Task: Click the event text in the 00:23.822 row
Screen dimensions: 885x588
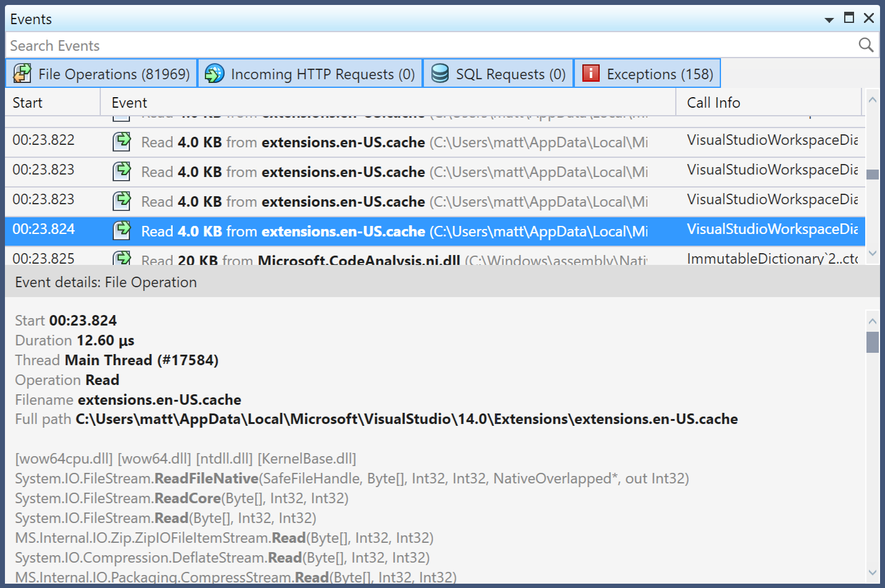Action: (394, 142)
